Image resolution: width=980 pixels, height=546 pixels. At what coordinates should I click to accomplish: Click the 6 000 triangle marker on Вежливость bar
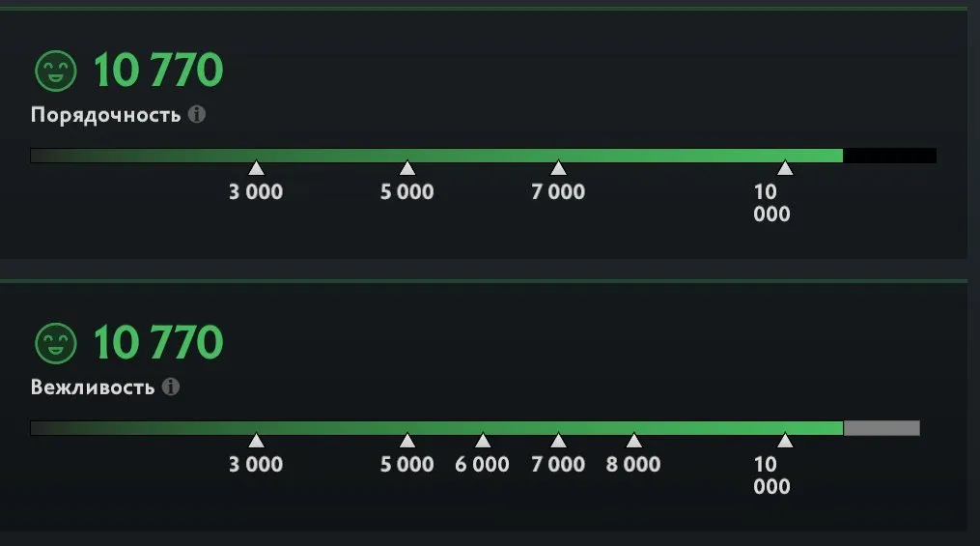pyautogui.click(x=483, y=441)
